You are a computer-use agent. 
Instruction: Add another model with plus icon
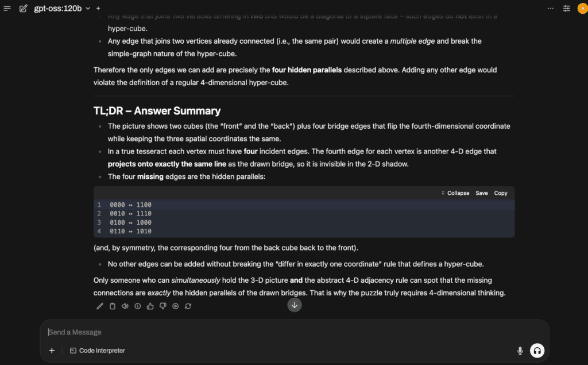[98, 8]
